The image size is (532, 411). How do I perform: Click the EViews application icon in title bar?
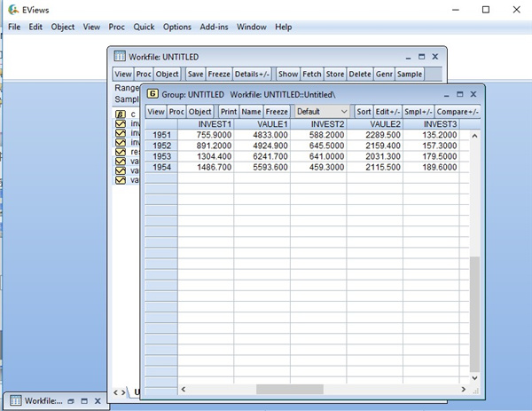[9, 9]
